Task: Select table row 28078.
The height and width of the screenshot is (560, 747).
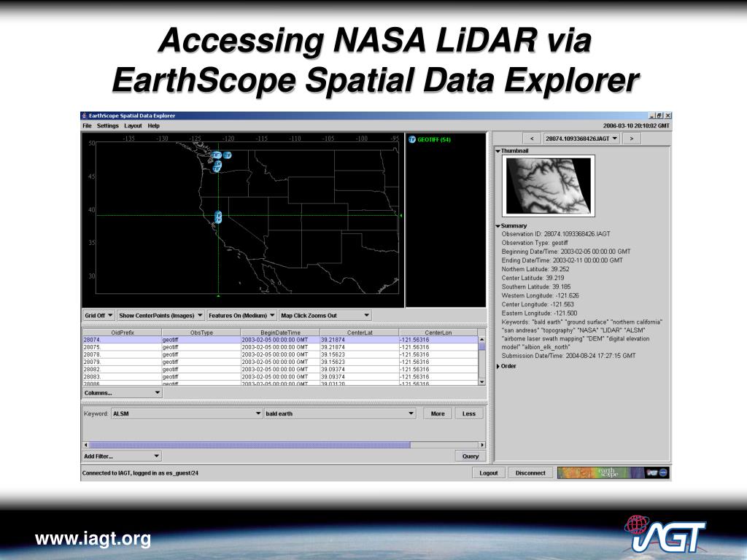Action: point(280,355)
